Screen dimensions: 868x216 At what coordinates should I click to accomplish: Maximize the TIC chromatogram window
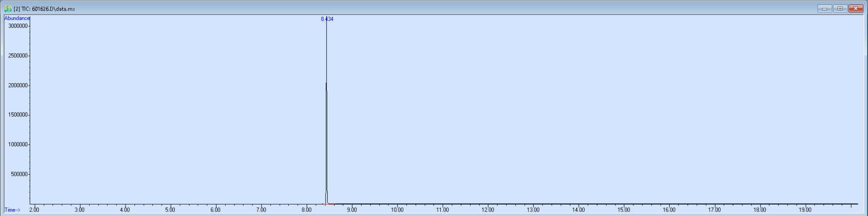pos(840,8)
